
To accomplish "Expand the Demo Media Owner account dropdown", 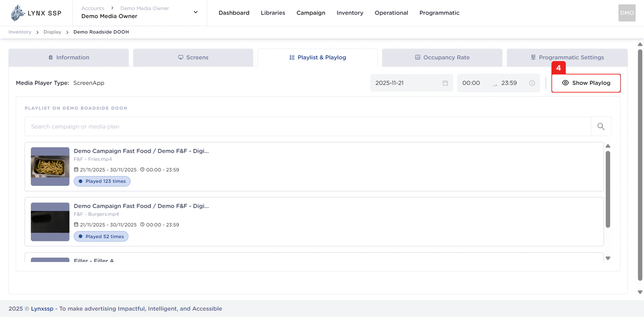I will click(x=196, y=12).
